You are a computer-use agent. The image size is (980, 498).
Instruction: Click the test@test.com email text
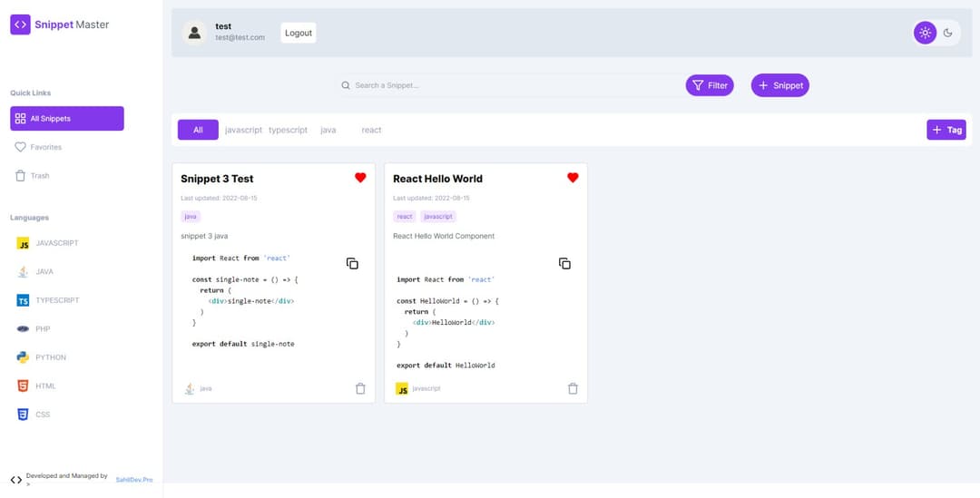point(240,37)
